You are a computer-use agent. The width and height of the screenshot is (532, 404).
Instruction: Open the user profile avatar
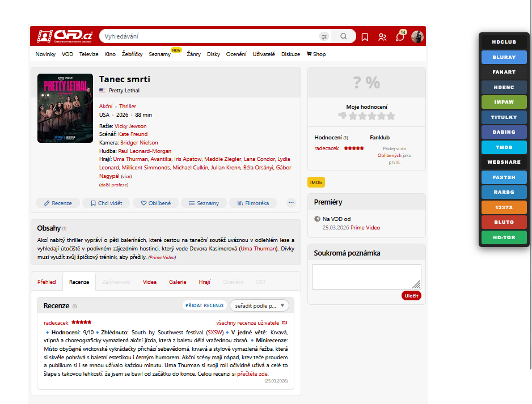(x=417, y=36)
